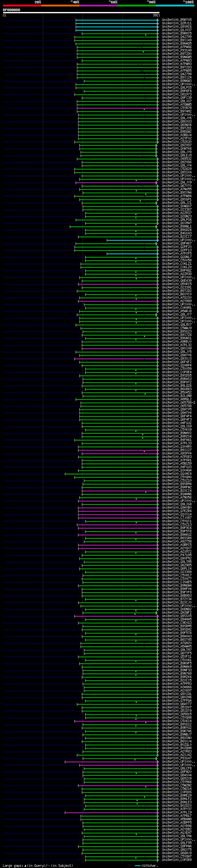Screen dimensions: 197x868
Task: Select label UniRef100_Q8LEJ8
Action: click(x=177, y=155)
